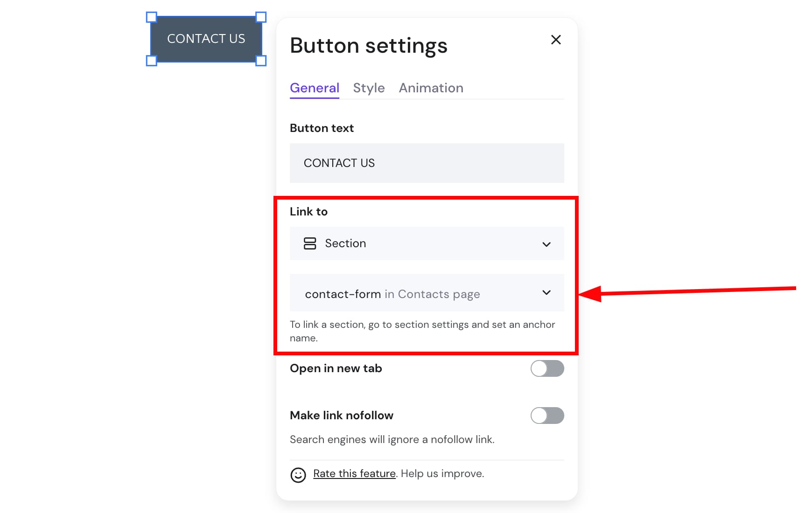Viewport: 812px width, 513px height.
Task: Click the Rate this feature link
Action: (354, 473)
